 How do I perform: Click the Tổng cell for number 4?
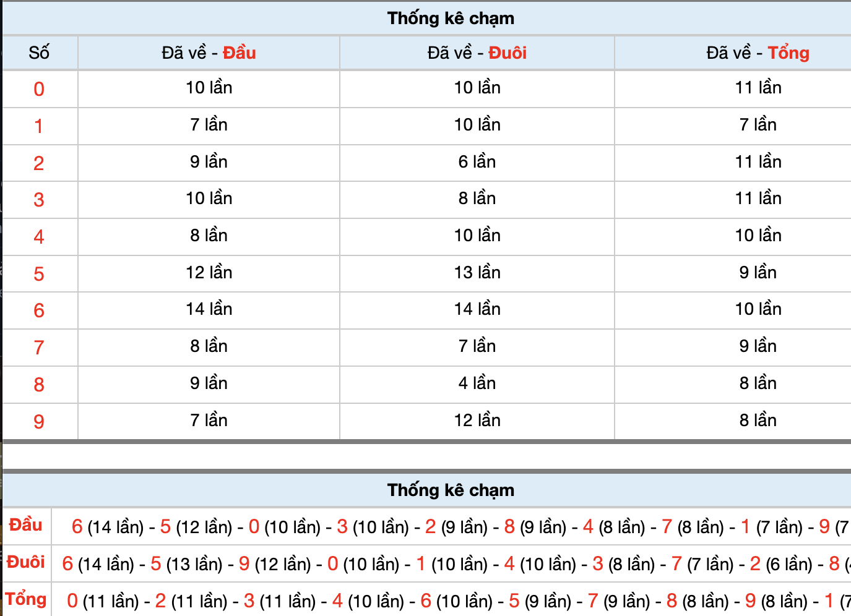(758, 236)
